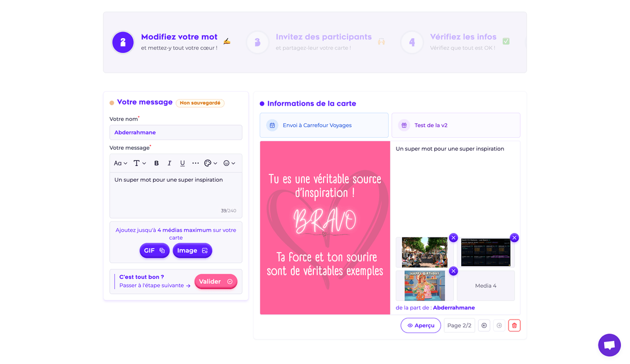The height and width of the screenshot is (364, 630).
Task: Click the Aperçu preview button
Action: click(x=420, y=325)
